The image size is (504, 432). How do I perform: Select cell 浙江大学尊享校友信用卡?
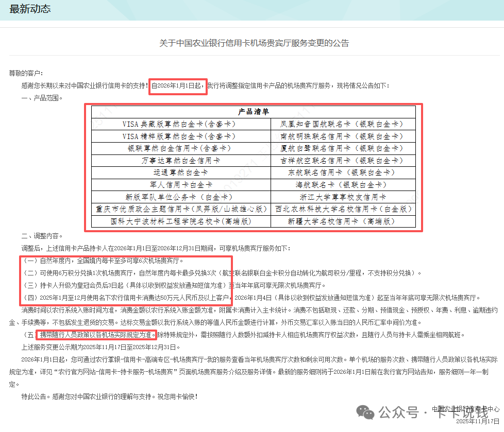click(343, 197)
